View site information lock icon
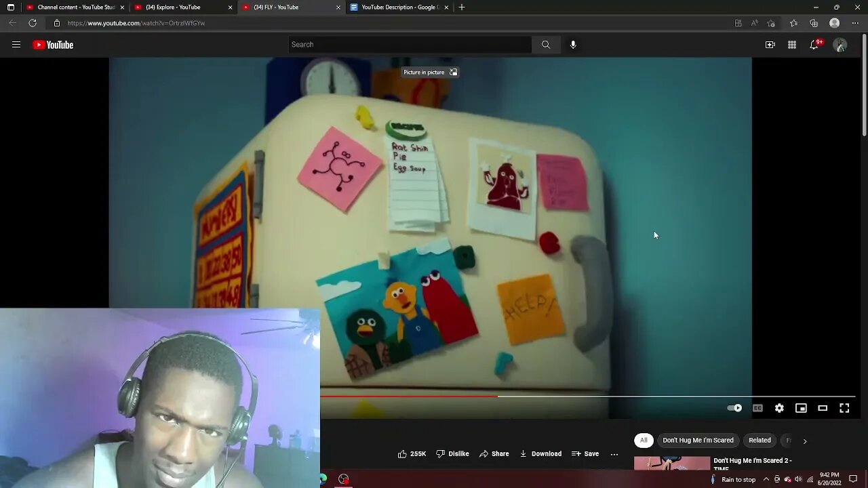The width and height of the screenshot is (868, 488). (x=57, y=23)
